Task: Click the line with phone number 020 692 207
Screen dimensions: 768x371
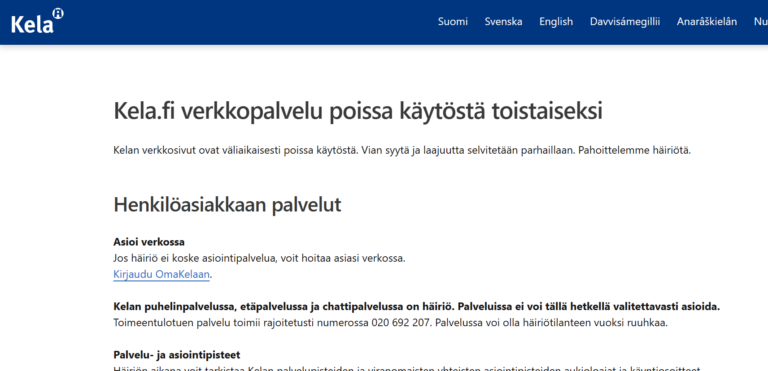Action: (390, 323)
